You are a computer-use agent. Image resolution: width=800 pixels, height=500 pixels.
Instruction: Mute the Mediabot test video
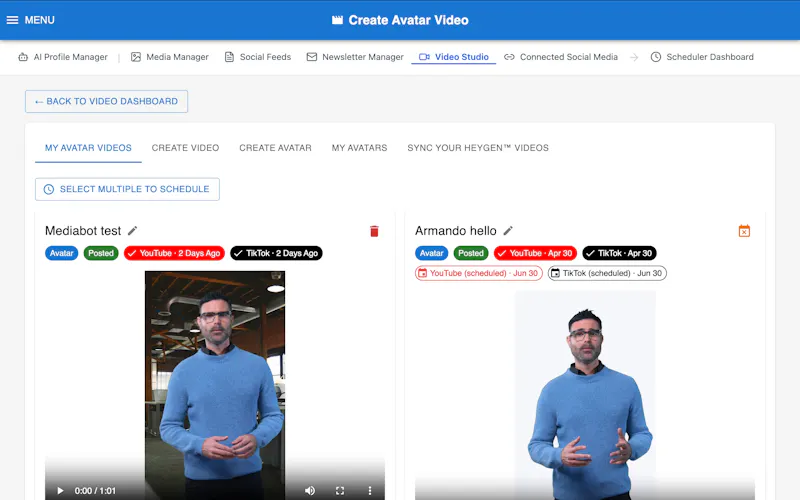(x=310, y=491)
